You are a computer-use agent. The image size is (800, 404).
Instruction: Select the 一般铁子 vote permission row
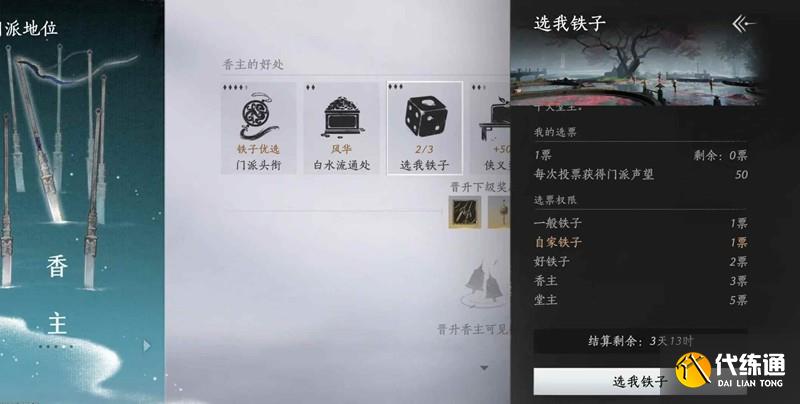(x=640, y=223)
